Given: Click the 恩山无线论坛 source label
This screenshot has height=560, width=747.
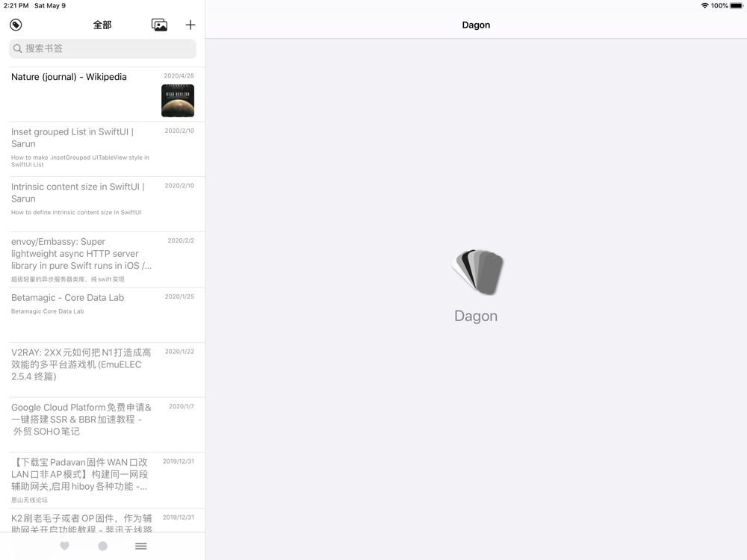Looking at the screenshot, I should tap(30, 500).
